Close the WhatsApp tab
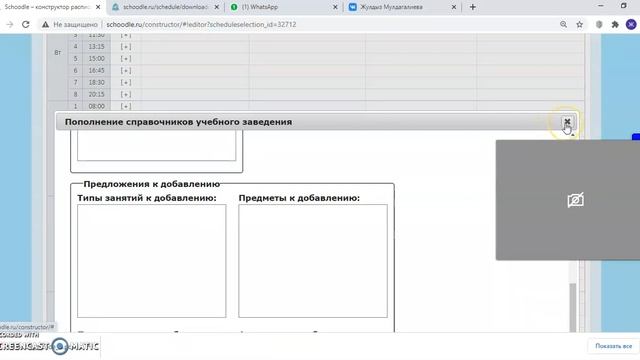The image size is (640, 360). click(335, 7)
